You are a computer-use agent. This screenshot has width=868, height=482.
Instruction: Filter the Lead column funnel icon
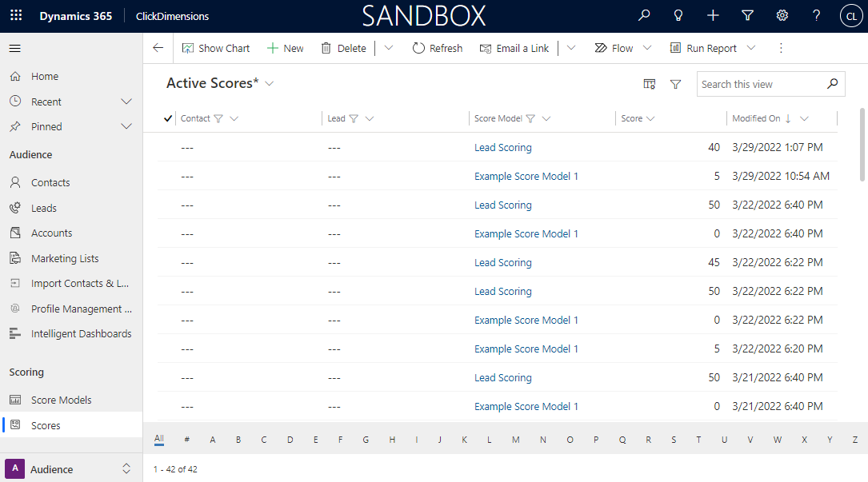(354, 118)
